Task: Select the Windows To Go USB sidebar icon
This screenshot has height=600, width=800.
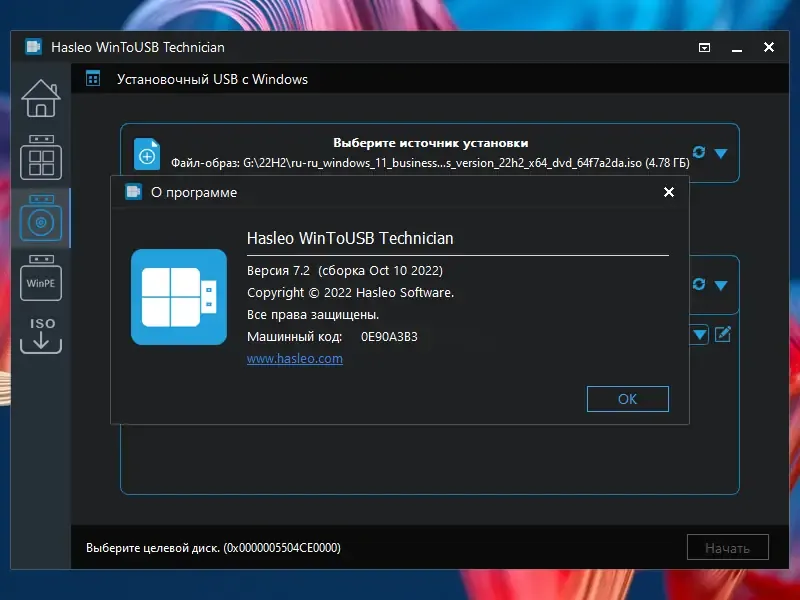Action: point(41,158)
